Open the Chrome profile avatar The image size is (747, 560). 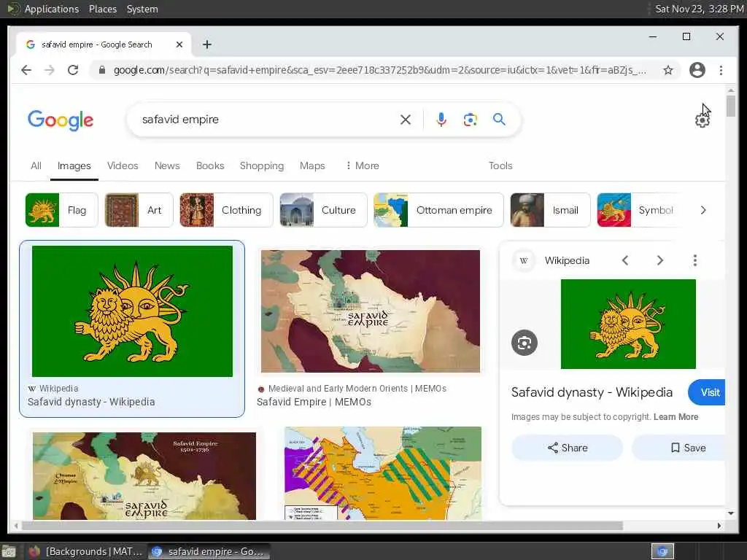(697, 70)
